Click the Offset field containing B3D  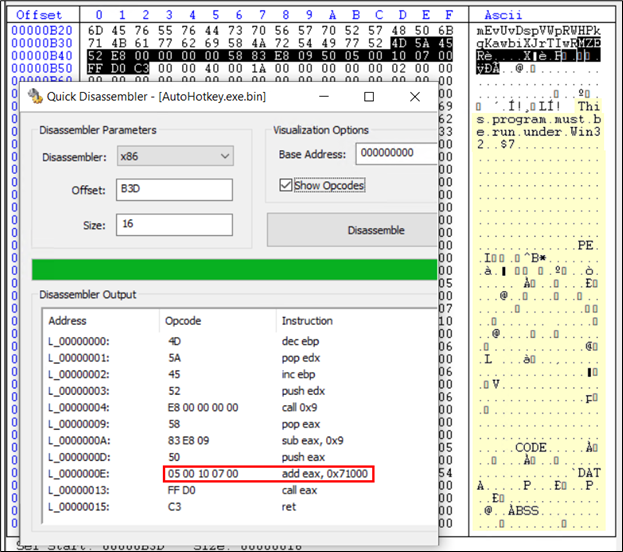coord(174,190)
